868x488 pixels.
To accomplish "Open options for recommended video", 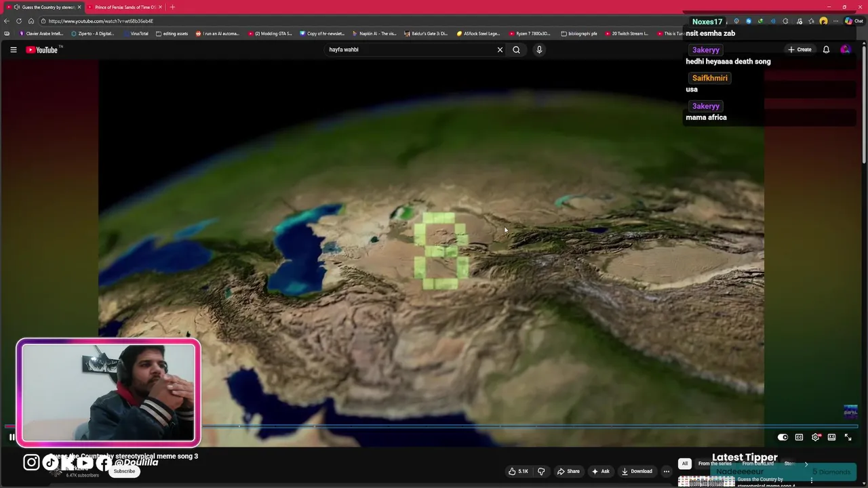I will (x=811, y=481).
